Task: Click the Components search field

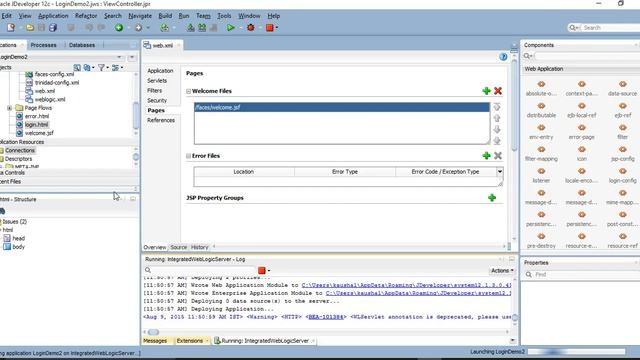Action: point(586,56)
